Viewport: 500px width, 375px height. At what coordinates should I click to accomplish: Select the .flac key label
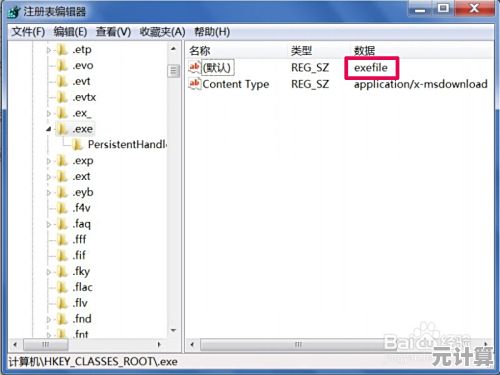pos(82,287)
